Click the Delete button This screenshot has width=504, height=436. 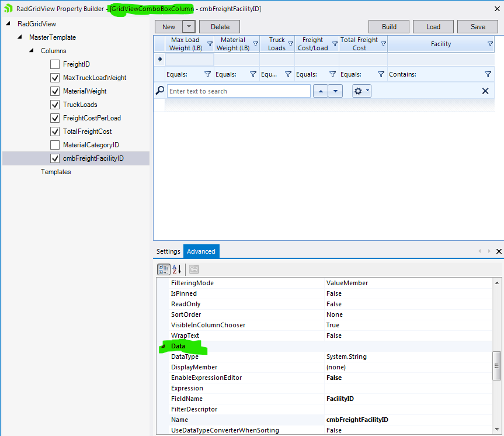click(220, 27)
